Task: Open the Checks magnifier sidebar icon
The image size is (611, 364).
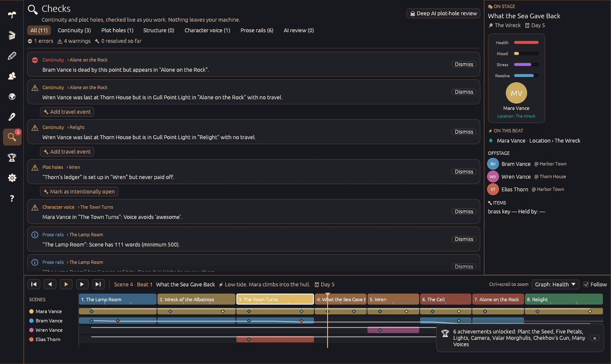Action: 12,137
